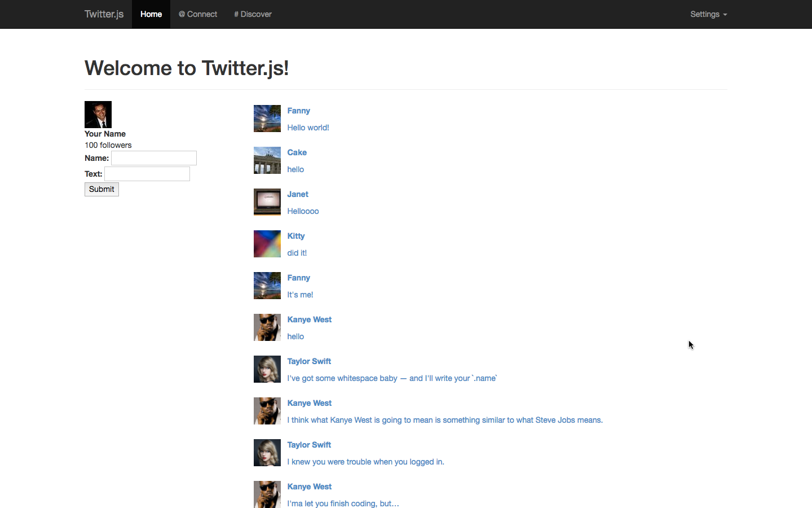The image size is (812, 508).
Task: Click Janet's avatar thumbnail
Action: (x=267, y=202)
